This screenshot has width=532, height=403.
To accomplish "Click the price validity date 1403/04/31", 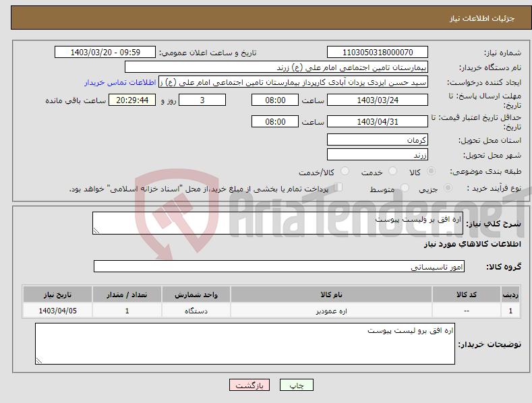I will 378,121.
